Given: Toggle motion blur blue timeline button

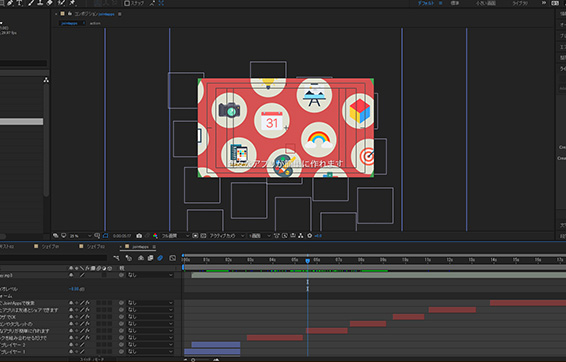Looking at the screenshot, I should tap(160, 258).
